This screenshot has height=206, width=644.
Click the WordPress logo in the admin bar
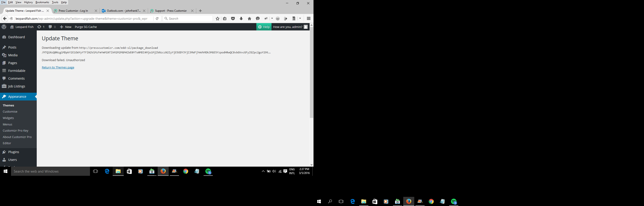click(4, 27)
